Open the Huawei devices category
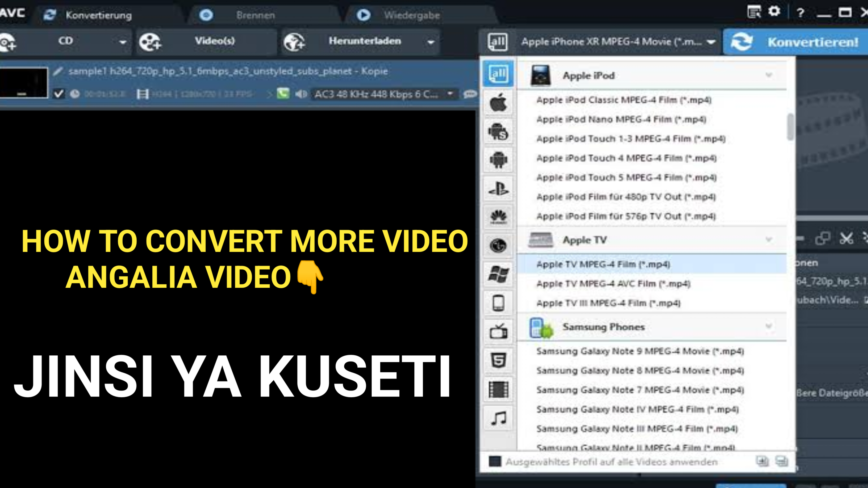868x488 pixels. point(498,217)
